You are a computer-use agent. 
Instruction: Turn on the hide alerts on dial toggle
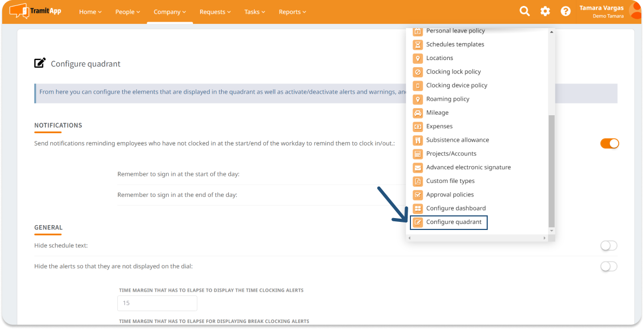pyautogui.click(x=608, y=266)
